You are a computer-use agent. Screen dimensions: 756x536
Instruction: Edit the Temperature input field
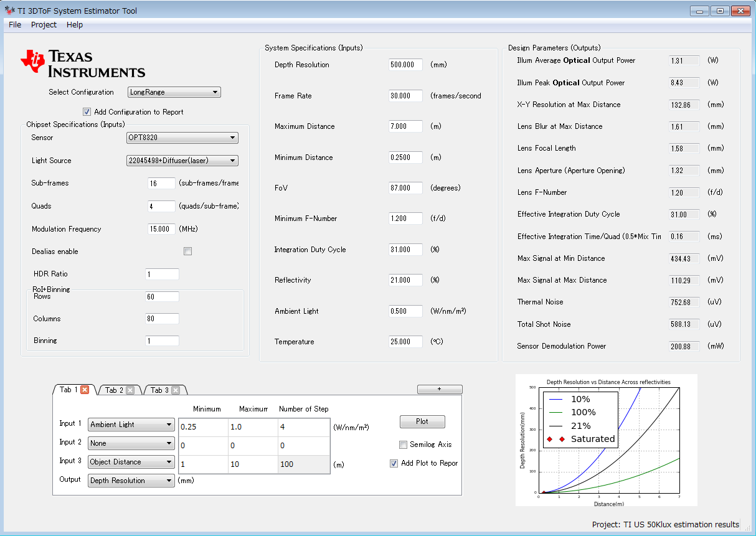pos(406,342)
